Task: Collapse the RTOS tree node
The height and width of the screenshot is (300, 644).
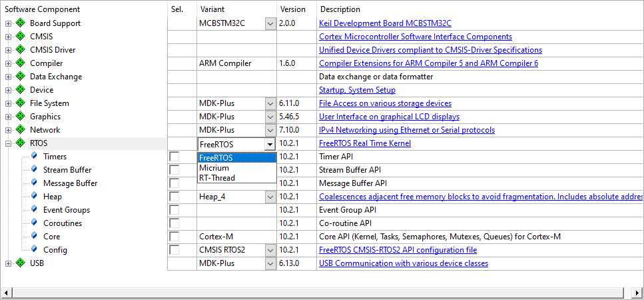Action: coord(8,143)
